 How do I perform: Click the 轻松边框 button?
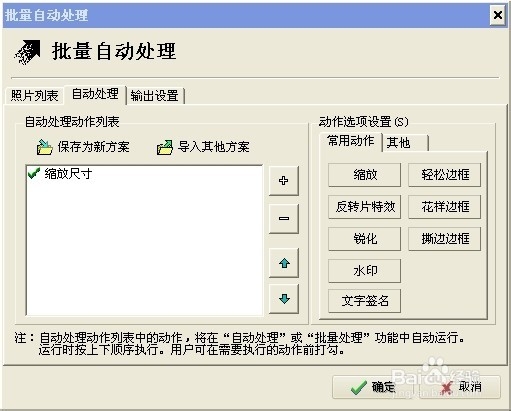[x=445, y=175]
